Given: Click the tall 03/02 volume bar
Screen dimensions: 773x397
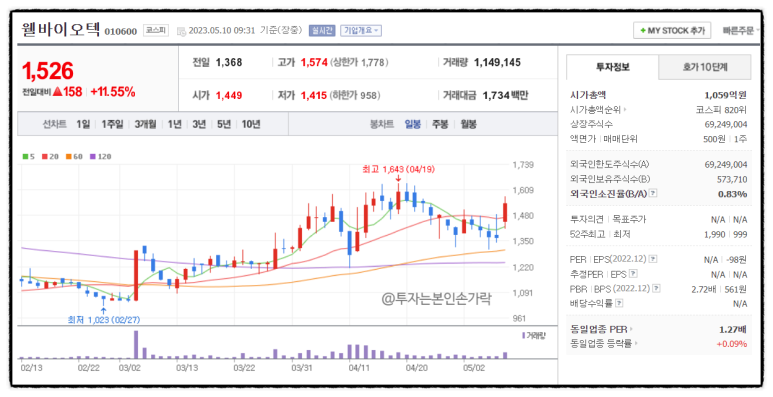Looking at the screenshot, I should 136,344.
